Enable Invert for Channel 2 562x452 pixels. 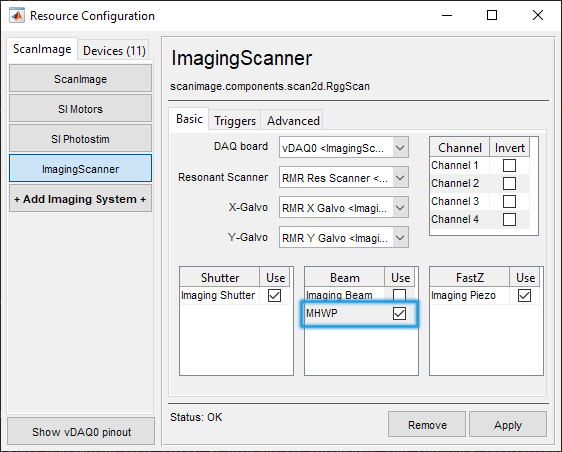[x=509, y=184]
